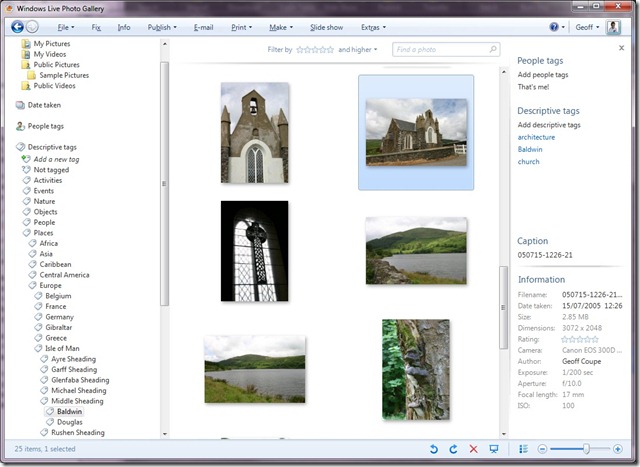Screen dimensions: 640x467
Task: Rotate the photo clockwise
Action: point(453,449)
